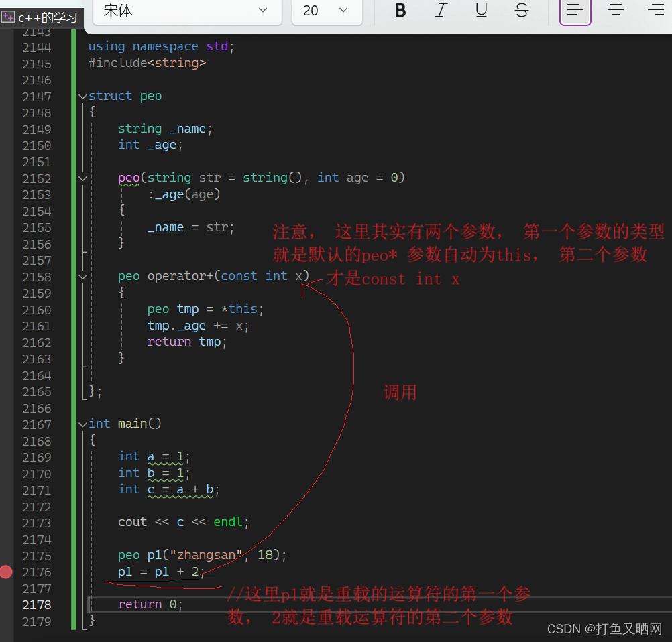Select left text alignment
This screenshot has width=672, height=642.
(575, 10)
